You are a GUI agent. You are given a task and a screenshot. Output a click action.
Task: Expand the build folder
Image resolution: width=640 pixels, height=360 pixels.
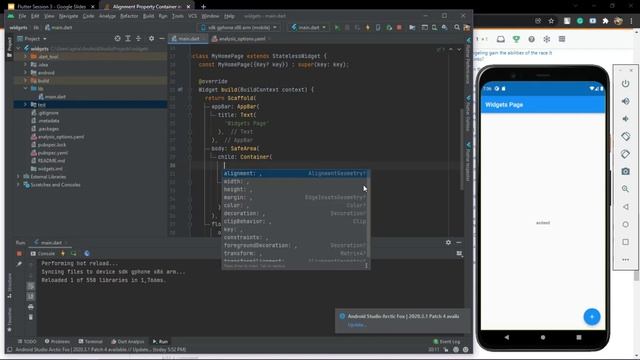(x=25, y=81)
